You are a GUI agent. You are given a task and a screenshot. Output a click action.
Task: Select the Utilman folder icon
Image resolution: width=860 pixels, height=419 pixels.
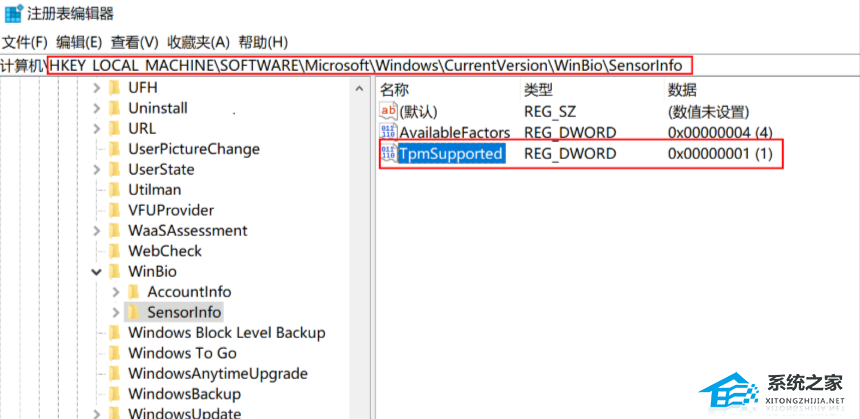(114, 190)
